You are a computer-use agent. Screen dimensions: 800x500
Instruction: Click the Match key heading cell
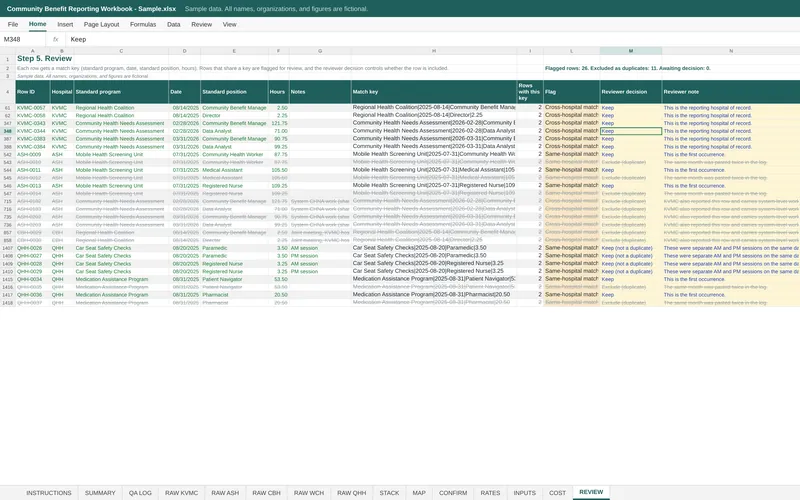(x=434, y=92)
